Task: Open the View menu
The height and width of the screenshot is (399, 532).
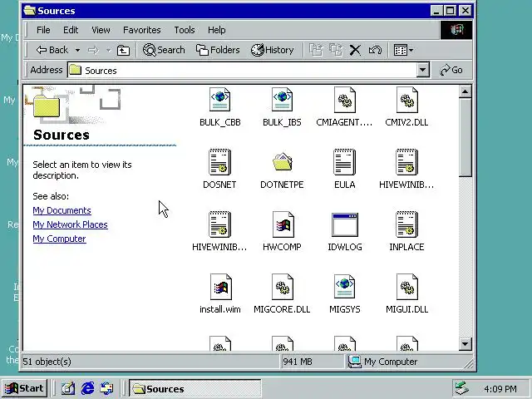Action: [101, 30]
